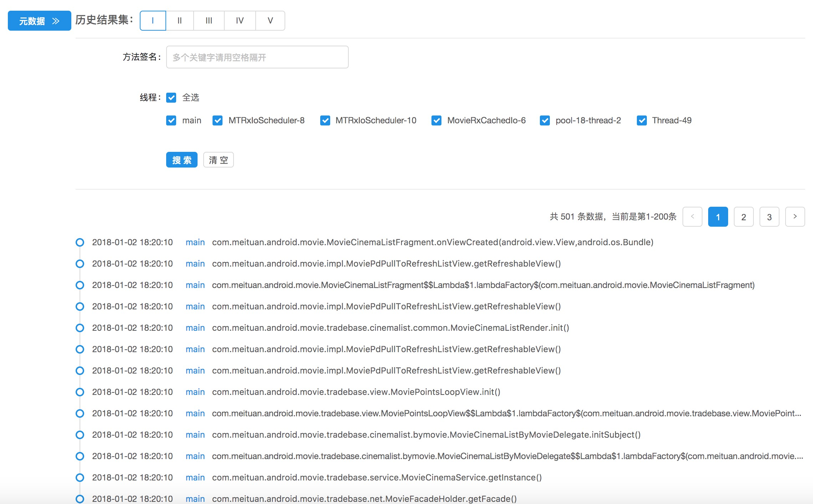The image size is (813, 504).
Task: Click main thread link on first log row
Action: pyautogui.click(x=195, y=242)
